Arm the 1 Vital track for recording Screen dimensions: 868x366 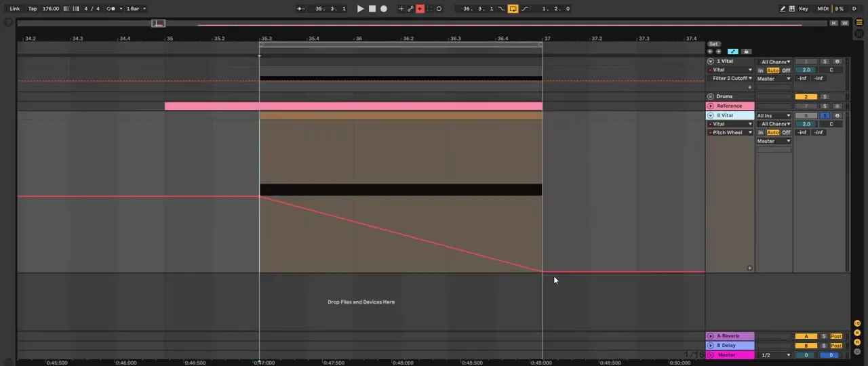click(837, 62)
